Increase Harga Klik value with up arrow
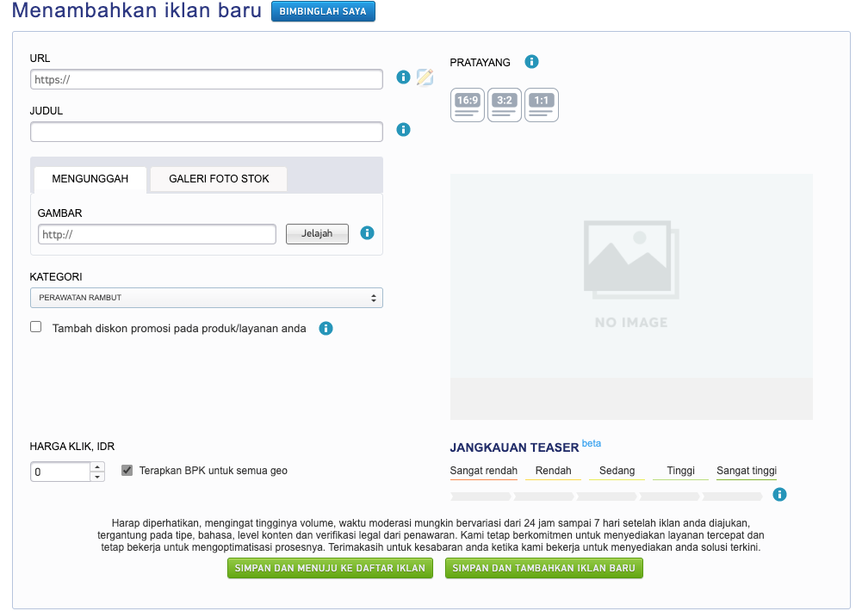 click(x=97, y=467)
